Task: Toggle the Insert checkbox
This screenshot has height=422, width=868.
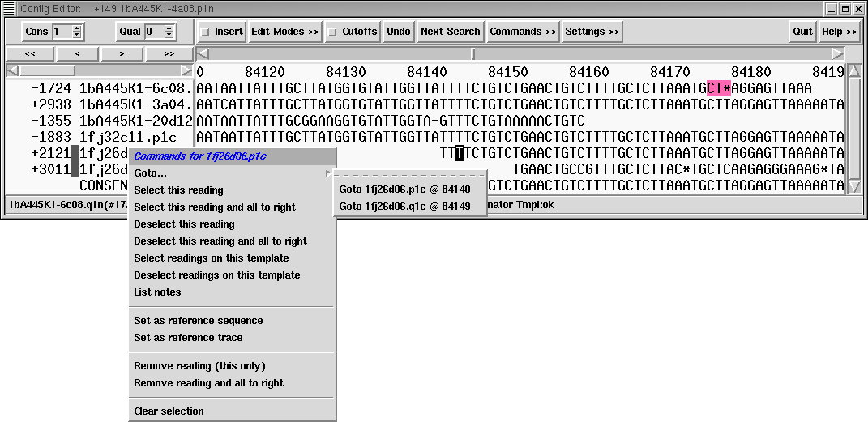Action: click(x=205, y=32)
